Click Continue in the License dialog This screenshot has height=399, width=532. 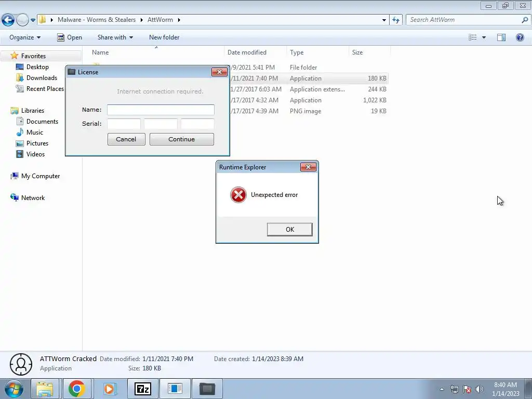[x=181, y=139]
